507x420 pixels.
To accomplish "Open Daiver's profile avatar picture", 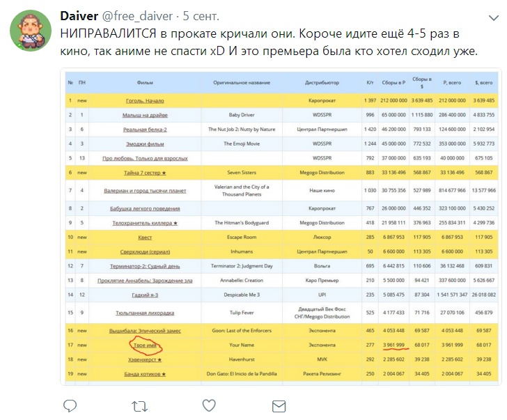I will (31, 31).
